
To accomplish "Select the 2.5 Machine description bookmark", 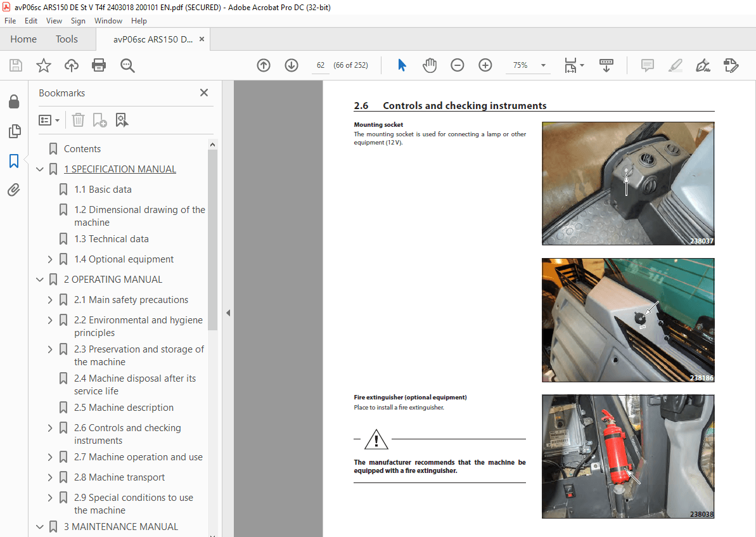I will tap(124, 407).
